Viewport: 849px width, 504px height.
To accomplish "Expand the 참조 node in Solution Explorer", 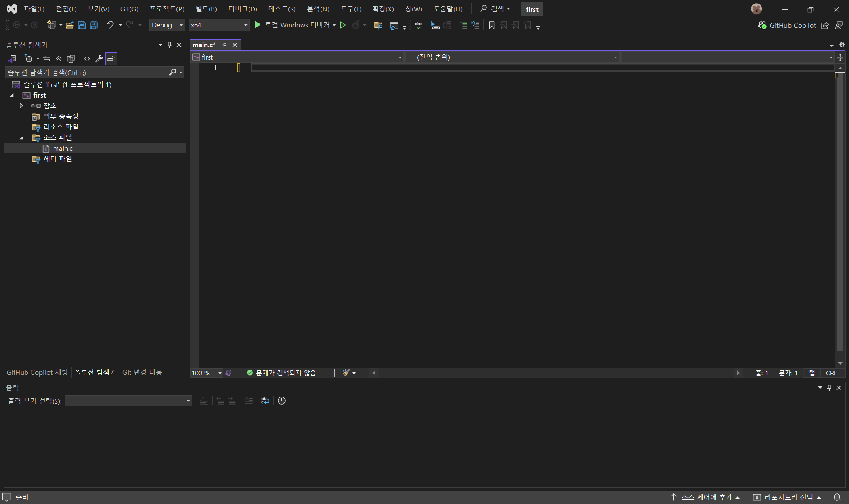I will coord(21,105).
